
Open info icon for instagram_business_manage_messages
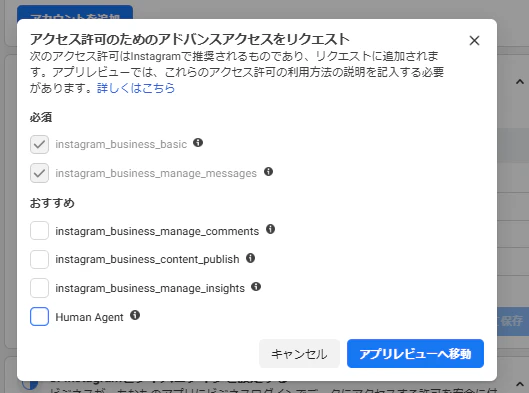pyautogui.click(x=269, y=171)
